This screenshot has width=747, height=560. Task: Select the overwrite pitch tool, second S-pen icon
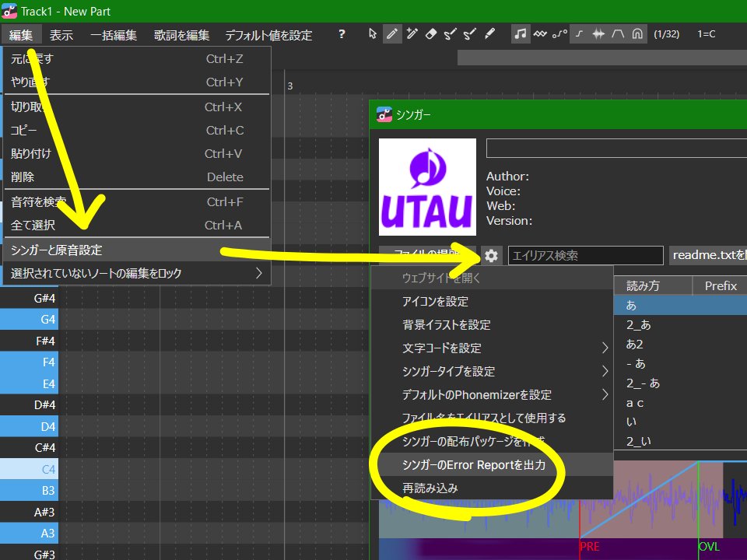click(x=470, y=34)
